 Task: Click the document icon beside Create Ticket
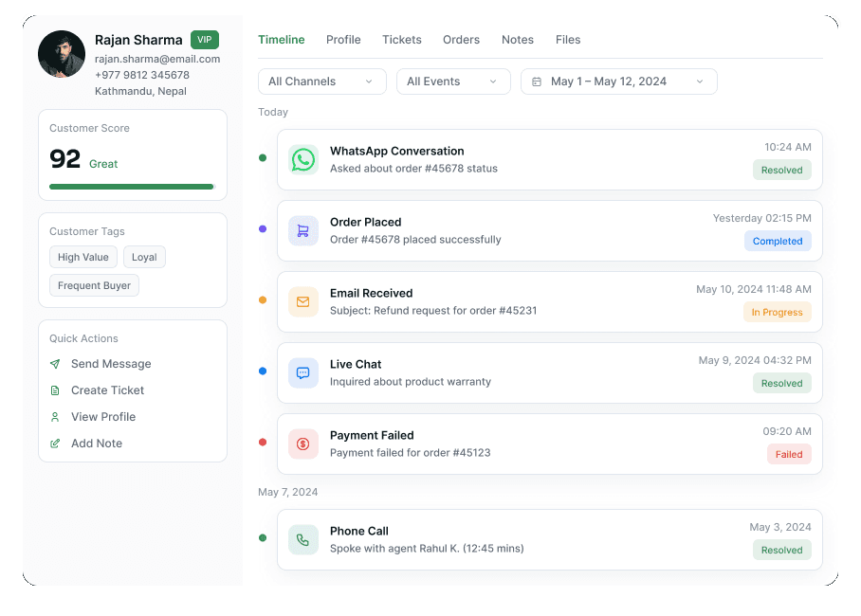(55, 390)
